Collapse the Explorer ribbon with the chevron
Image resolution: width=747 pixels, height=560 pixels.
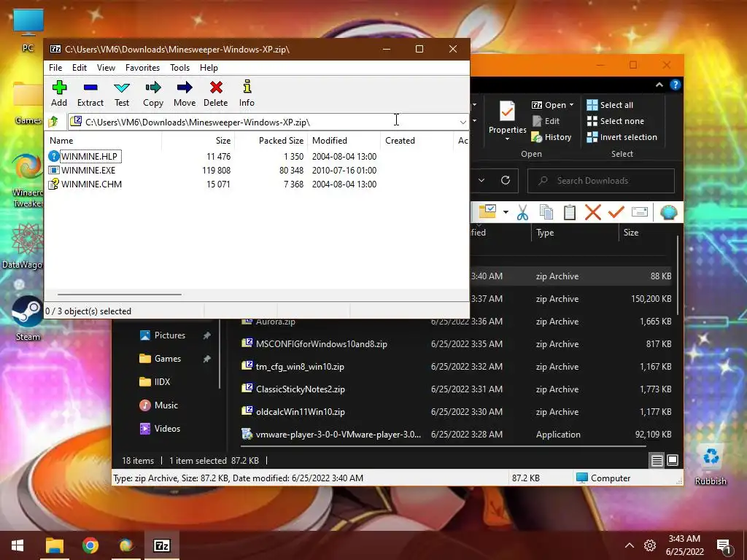(x=659, y=85)
